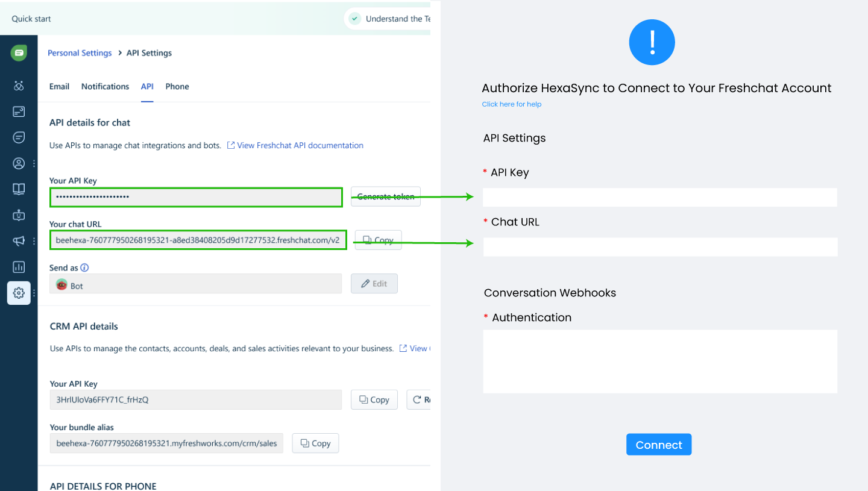
Task: Click the Generate token button
Action: (x=386, y=196)
